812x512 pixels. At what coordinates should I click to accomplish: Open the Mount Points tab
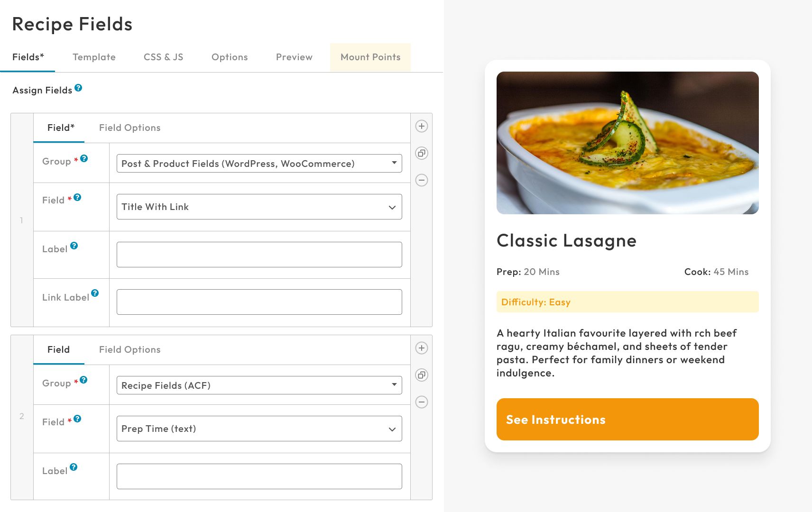[370, 57]
